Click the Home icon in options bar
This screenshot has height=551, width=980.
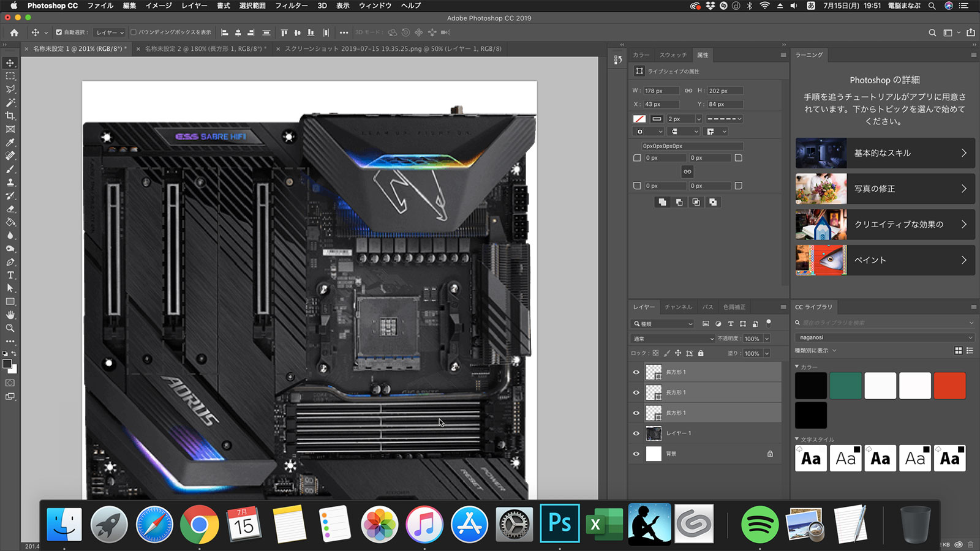14,32
